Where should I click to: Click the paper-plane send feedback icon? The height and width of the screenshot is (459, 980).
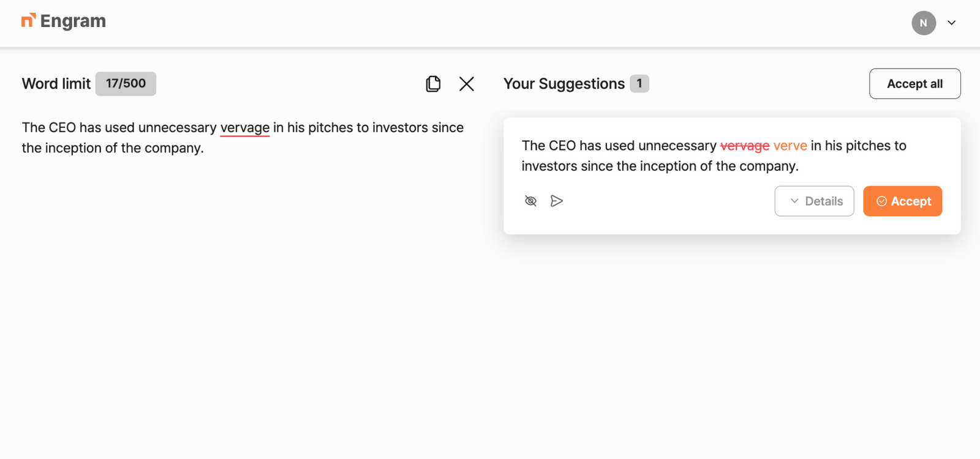click(x=557, y=201)
